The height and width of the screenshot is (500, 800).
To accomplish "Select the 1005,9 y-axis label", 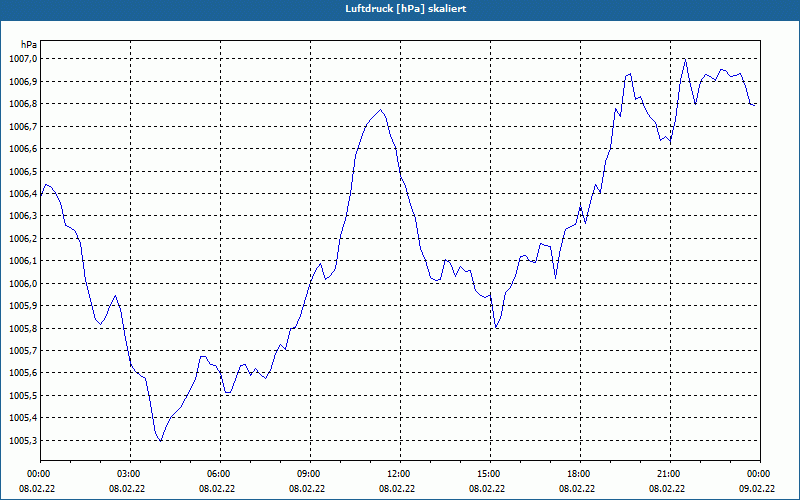I will [x=23, y=306].
